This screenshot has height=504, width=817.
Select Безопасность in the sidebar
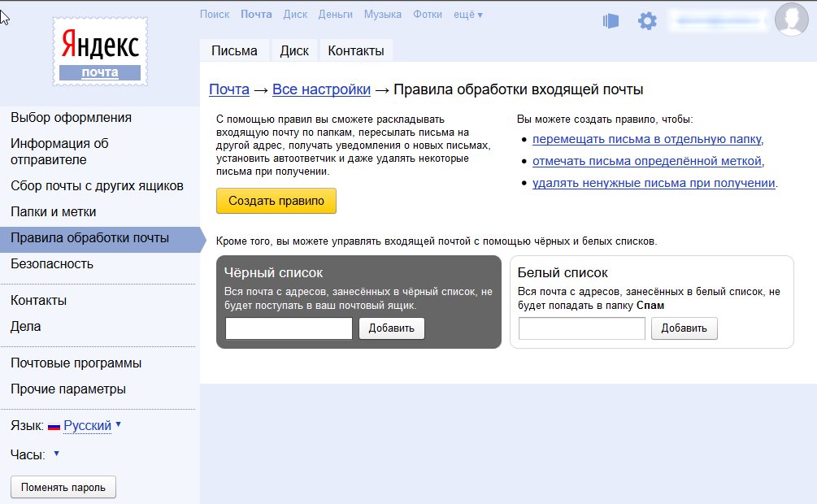[52, 264]
